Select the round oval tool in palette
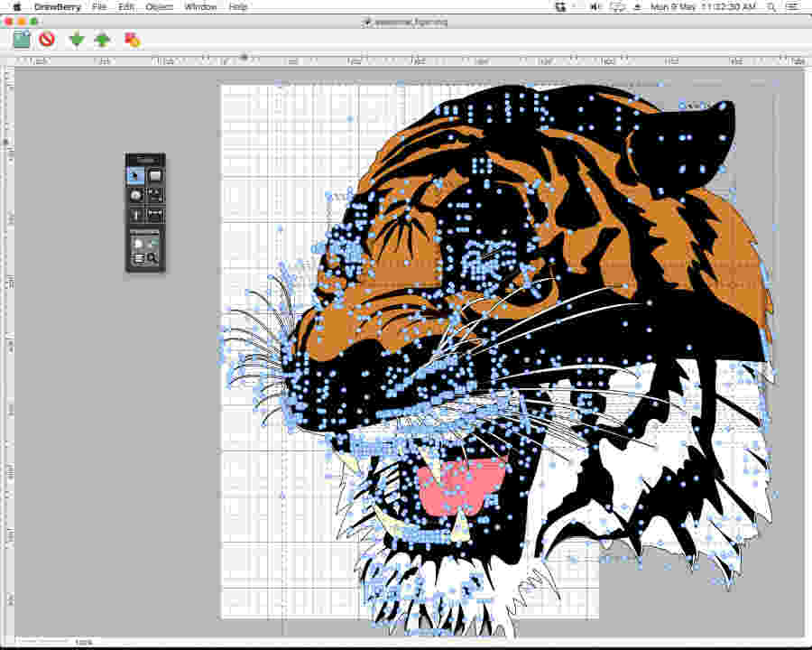Viewport: 812px width, 650px height. click(x=135, y=195)
